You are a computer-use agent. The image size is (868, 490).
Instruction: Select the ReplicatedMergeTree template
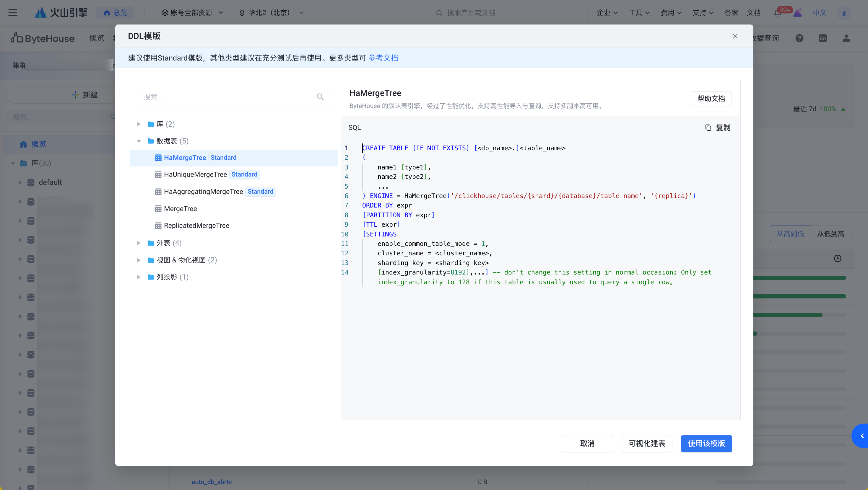tap(196, 226)
